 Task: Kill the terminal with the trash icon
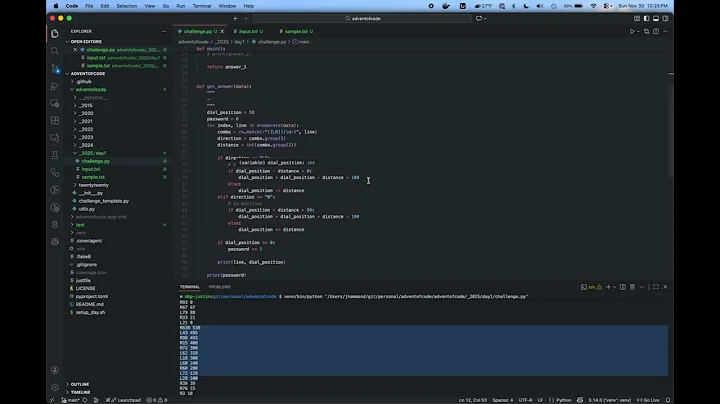[632, 287]
